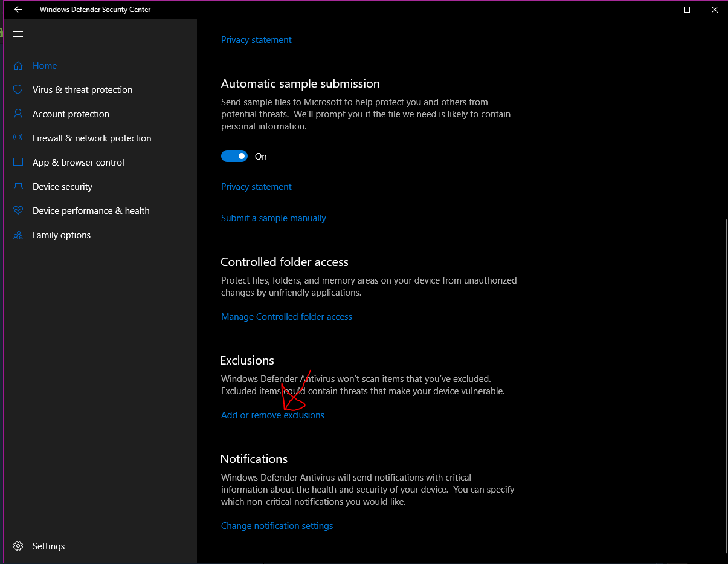
Task: Open Add or remove exclusions link
Action: click(272, 415)
